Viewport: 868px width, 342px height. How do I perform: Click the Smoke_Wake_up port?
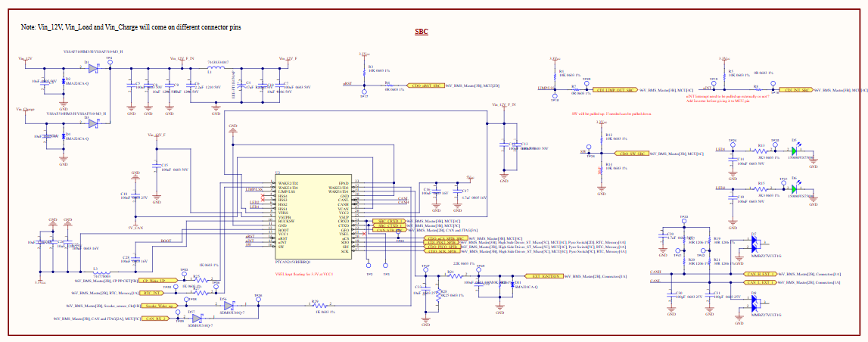[x=160, y=306]
